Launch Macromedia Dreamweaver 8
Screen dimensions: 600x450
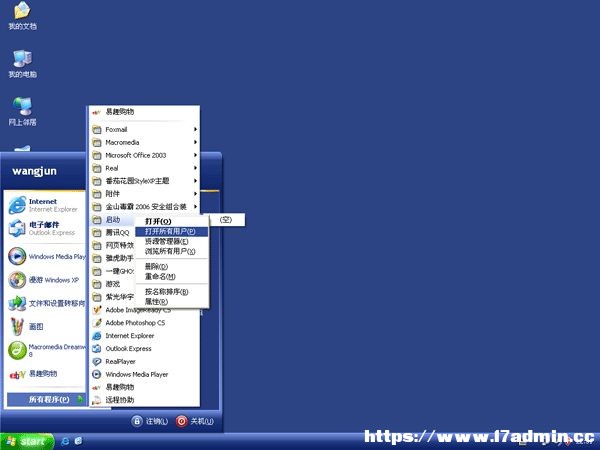(46, 350)
